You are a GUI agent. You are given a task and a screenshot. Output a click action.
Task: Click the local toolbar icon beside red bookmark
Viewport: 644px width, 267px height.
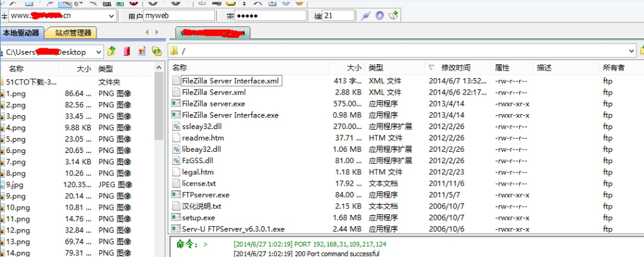(x=142, y=51)
